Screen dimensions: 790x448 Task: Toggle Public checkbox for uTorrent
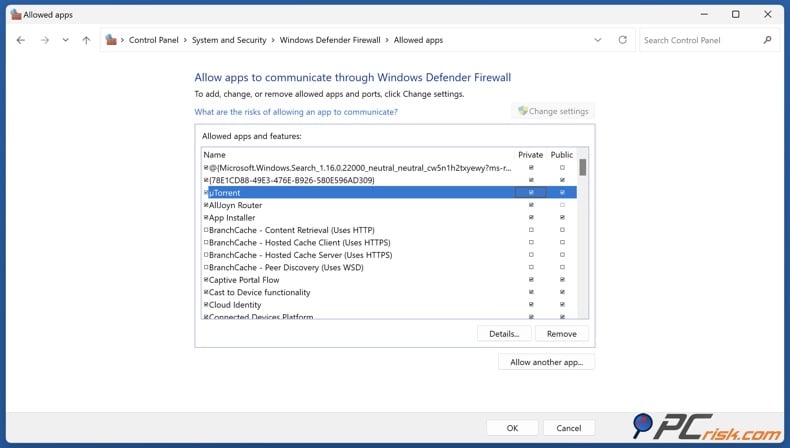click(562, 193)
